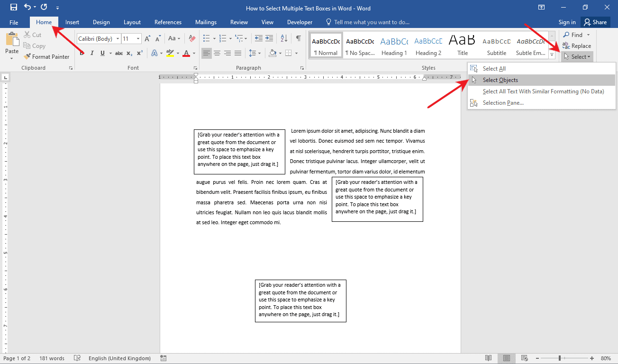Screen dimensions: 618x364
Task: Click the Increase Indent icon
Action: tap(269, 38)
